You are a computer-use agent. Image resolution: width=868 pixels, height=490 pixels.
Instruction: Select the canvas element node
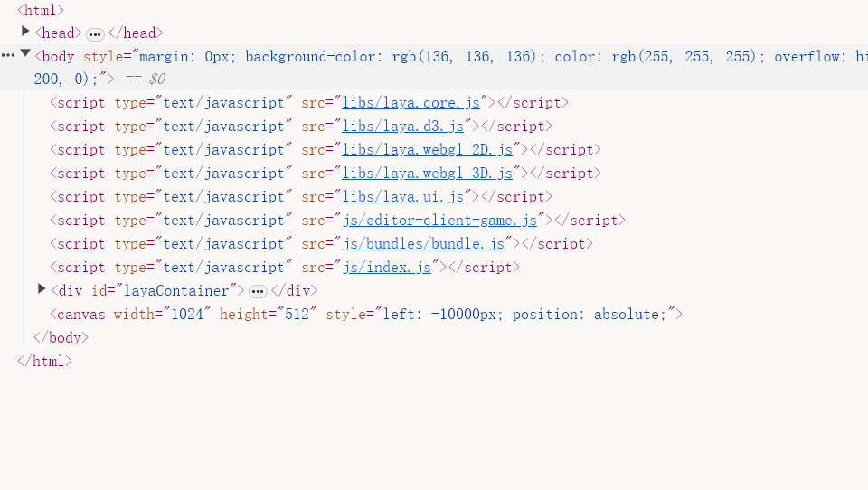81,315
